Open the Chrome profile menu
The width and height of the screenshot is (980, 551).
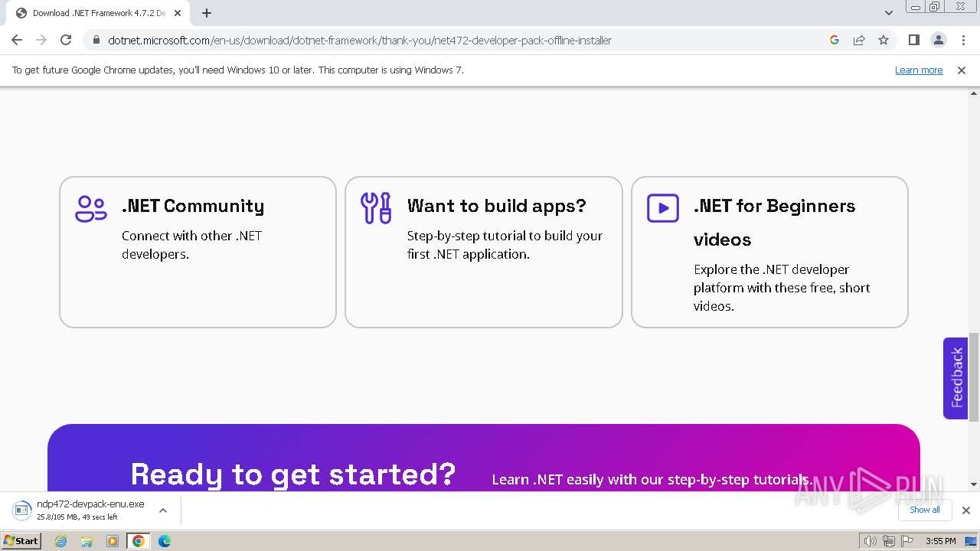coord(939,40)
